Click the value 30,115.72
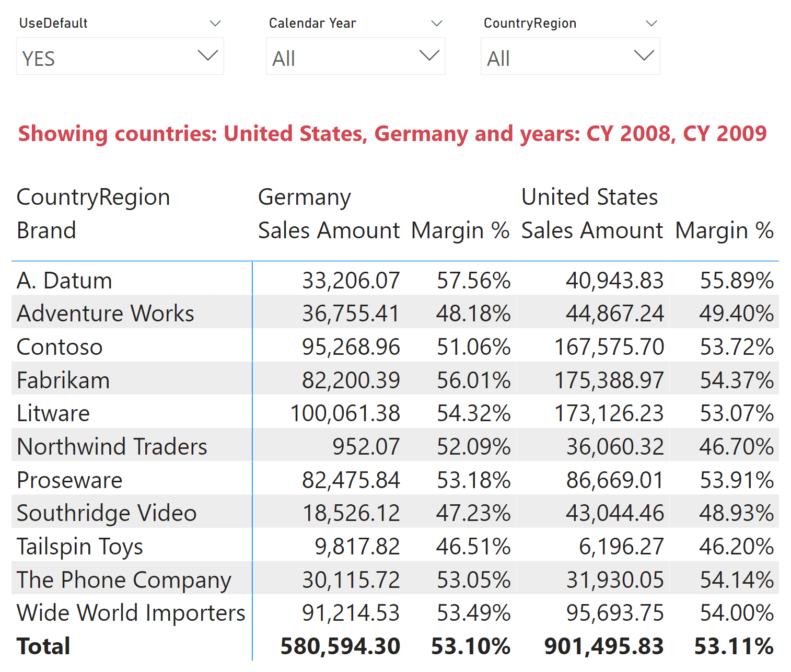Viewport: 791px width, 672px height. [x=351, y=580]
